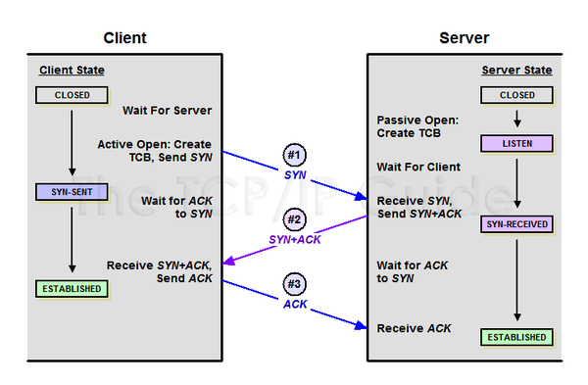Select the blue "SYN" message label
Viewport: 588px width, 385px height.
pyautogui.click(x=295, y=175)
